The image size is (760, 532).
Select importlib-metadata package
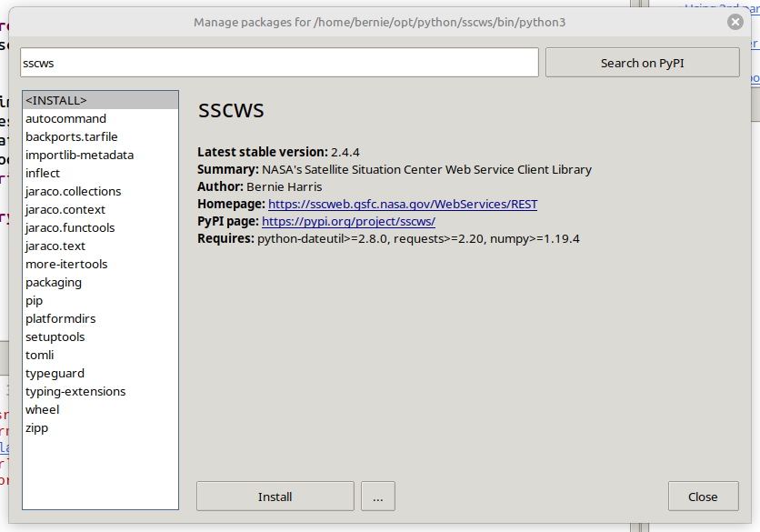click(x=100, y=156)
